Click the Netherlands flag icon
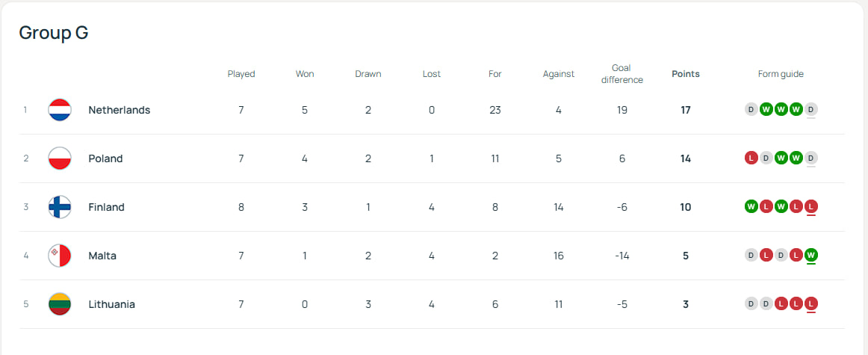Image resolution: width=868 pixels, height=355 pixels. click(x=60, y=110)
